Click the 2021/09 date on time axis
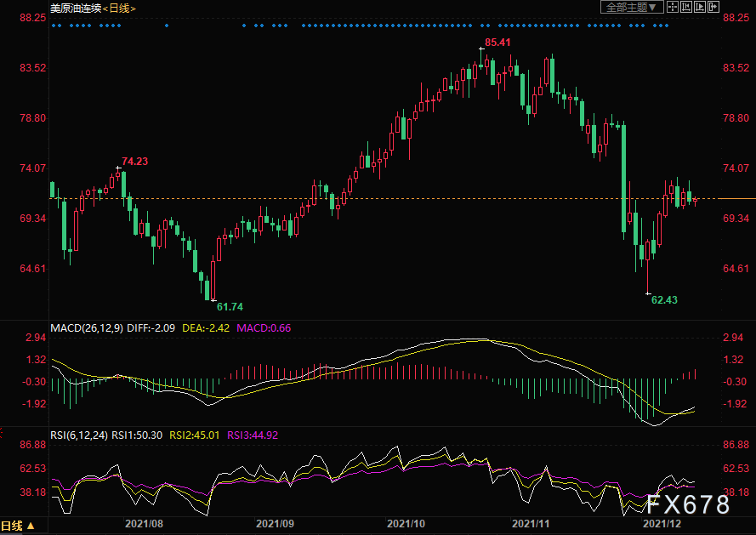Viewport: 756px width, 535px height. coord(275,524)
